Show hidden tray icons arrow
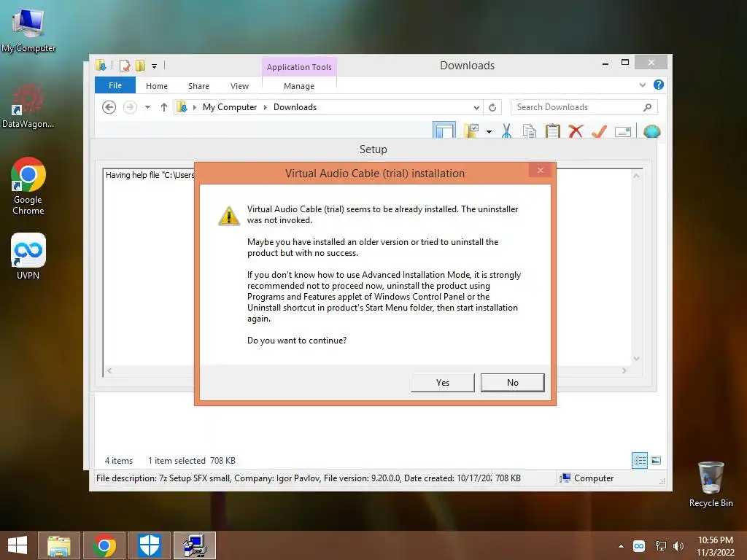This screenshot has width=747, height=560. (621, 546)
